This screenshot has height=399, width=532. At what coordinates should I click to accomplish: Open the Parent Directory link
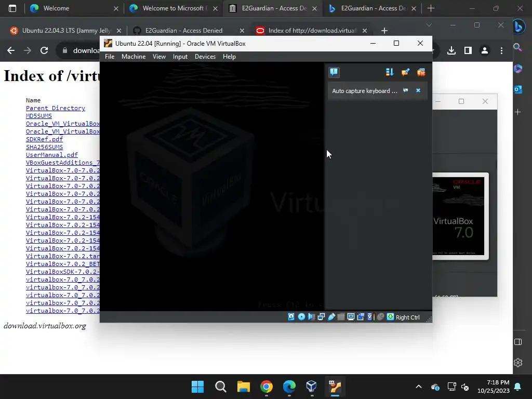pos(55,108)
